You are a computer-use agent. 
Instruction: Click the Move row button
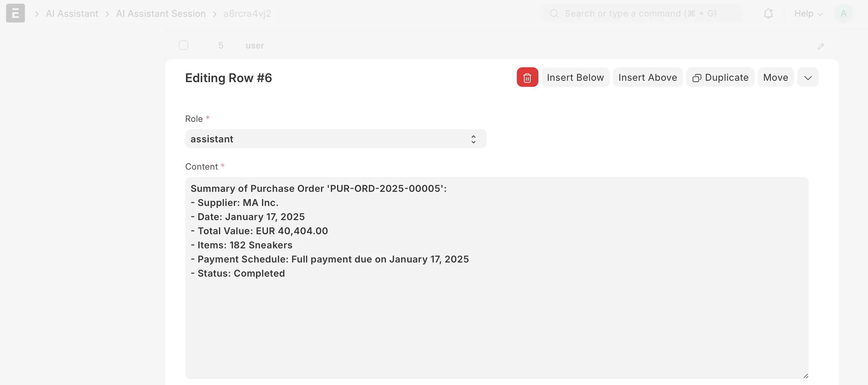[x=775, y=77]
